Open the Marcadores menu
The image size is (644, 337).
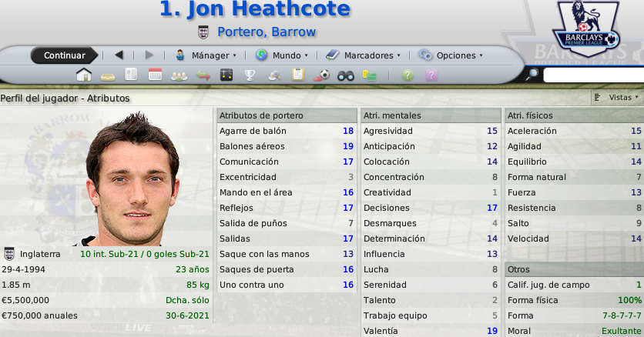pos(363,55)
